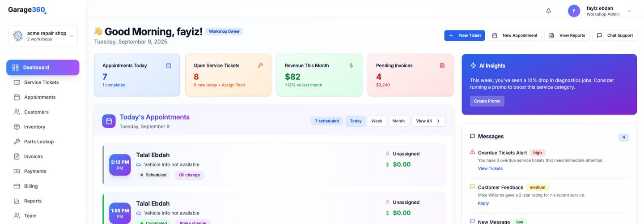Open the user account dropdown chevron
Viewport: 644px width, 224px height.
click(629, 11)
